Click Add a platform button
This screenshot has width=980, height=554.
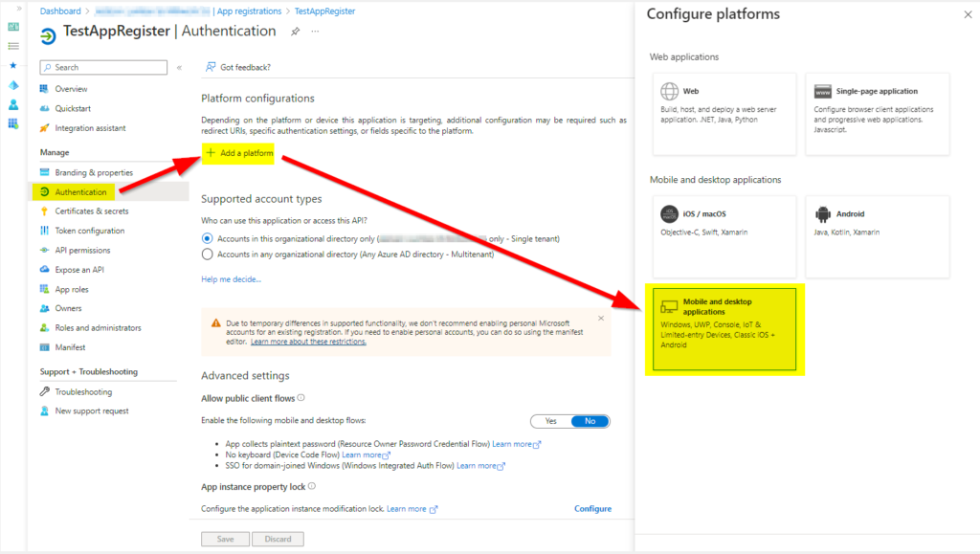(x=239, y=153)
